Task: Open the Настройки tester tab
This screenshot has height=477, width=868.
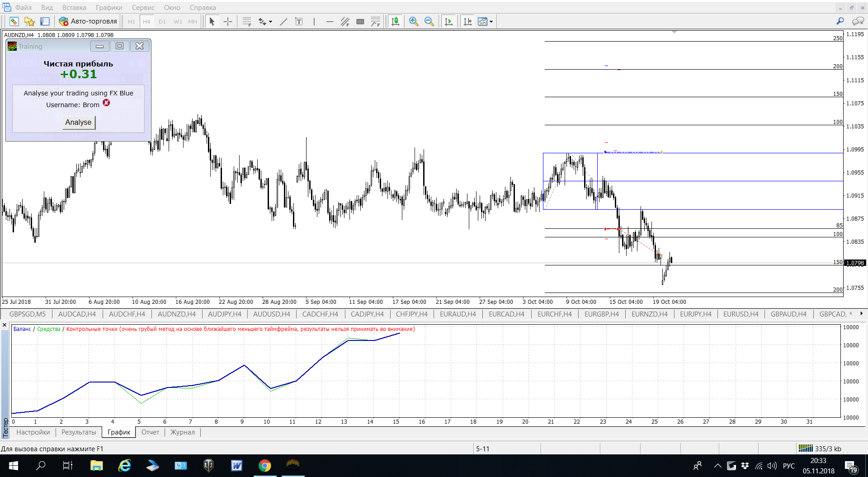Action: (33, 432)
